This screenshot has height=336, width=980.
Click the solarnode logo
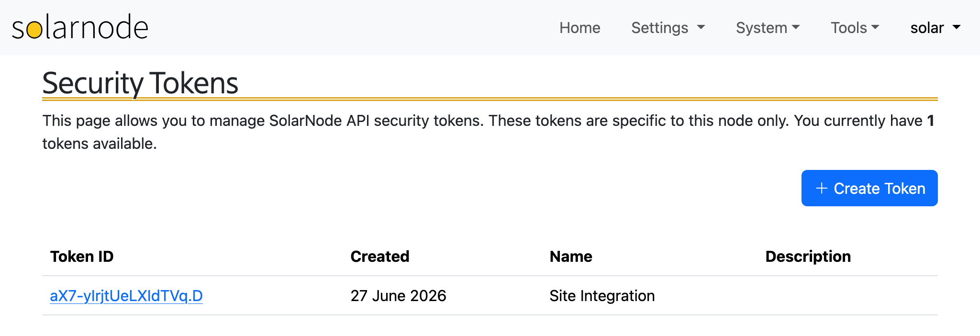(80, 27)
